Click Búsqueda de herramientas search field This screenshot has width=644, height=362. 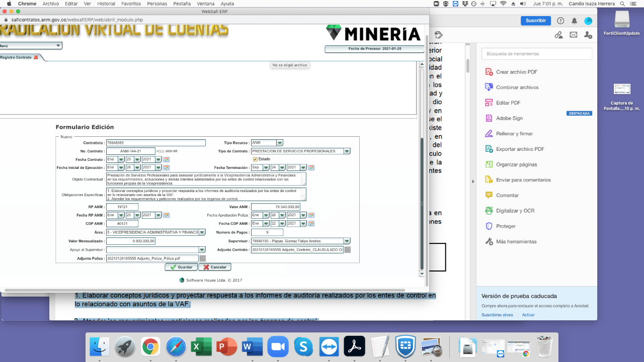pos(537,54)
